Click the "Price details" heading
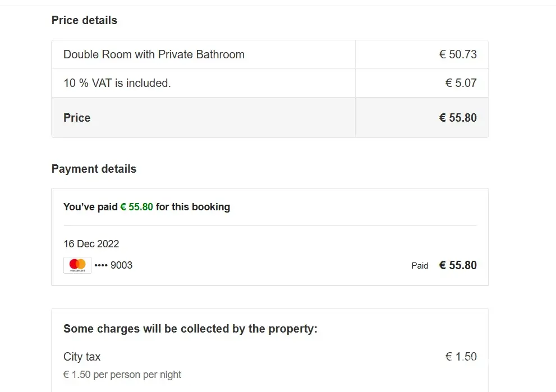Viewport: 556px width, 392px height. (x=84, y=20)
